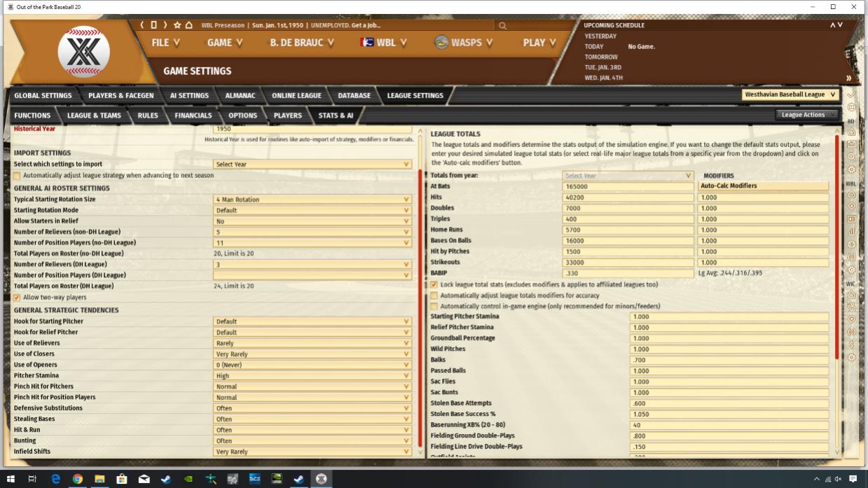Open the Typical Starting Rotation Size dropdown
Viewport: 868px width, 488px height.
point(315,199)
